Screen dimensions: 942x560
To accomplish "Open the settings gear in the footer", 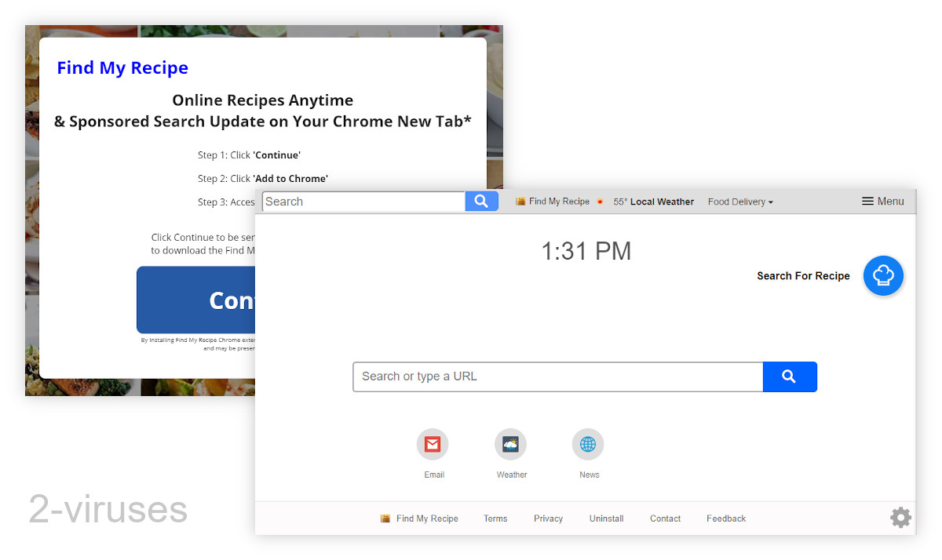I will coord(900,518).
